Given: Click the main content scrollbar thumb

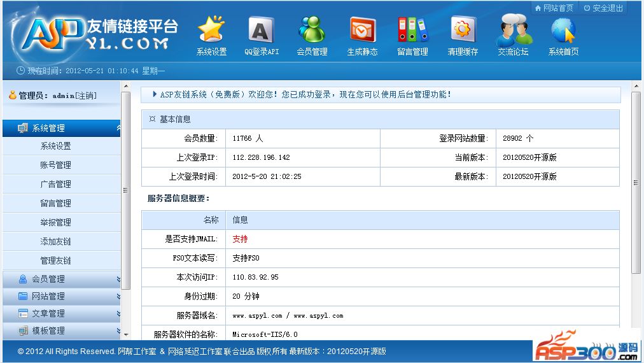Looking at the screenshot, I should coord(636,183).
